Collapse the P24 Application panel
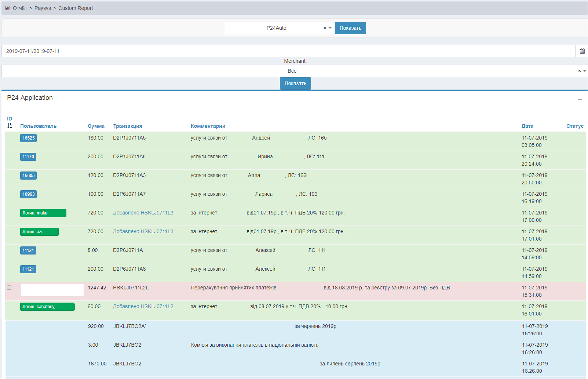588x379 pixels. [x=580, y=99]
